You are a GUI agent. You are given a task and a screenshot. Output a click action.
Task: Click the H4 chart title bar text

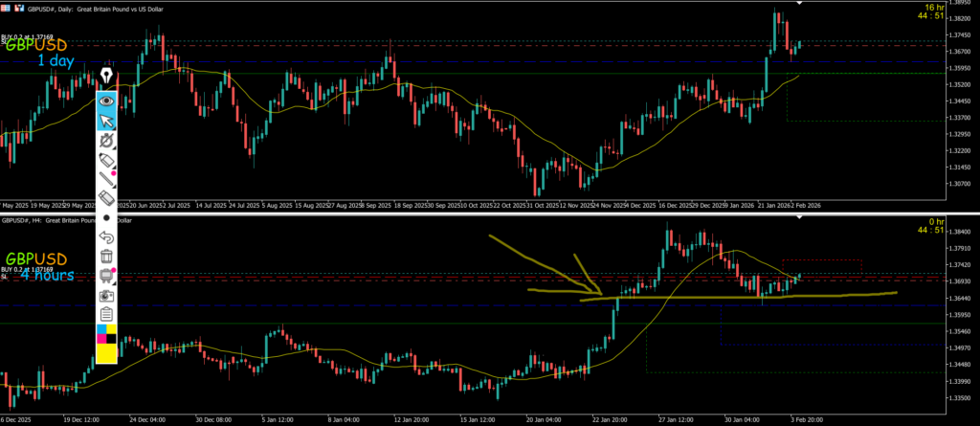click(x=67, y=220)
